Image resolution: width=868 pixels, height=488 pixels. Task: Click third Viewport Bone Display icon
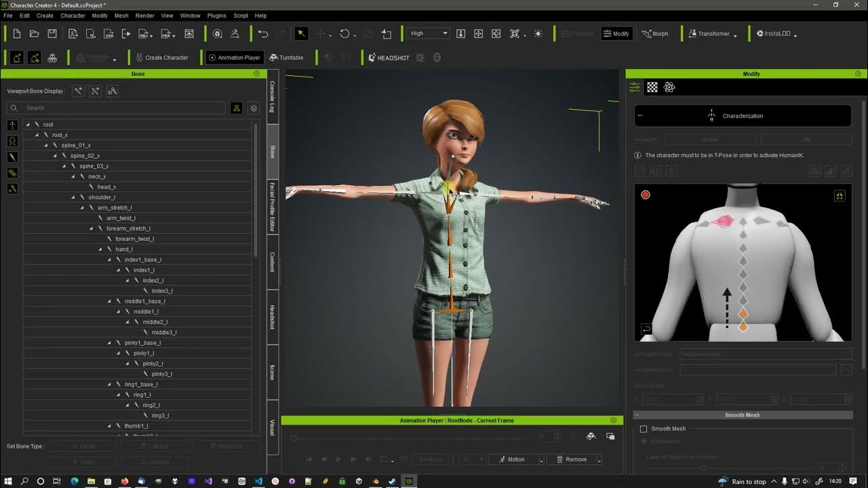(x=113, y=91)
